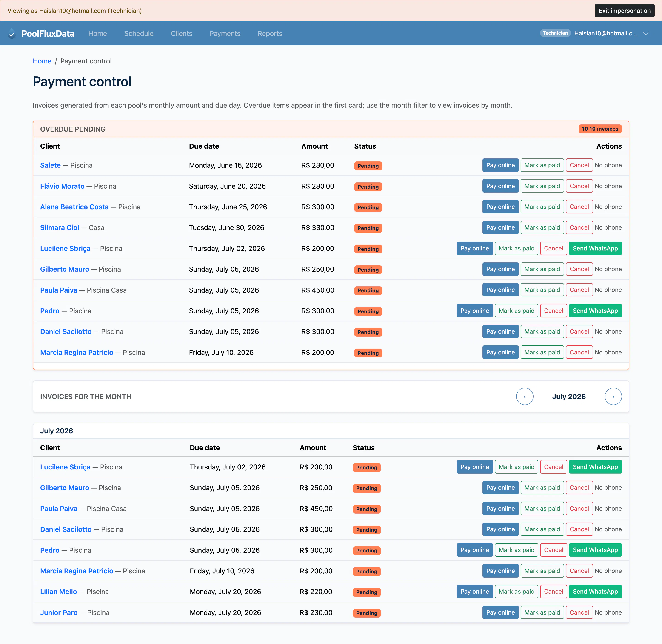Send WhatsApp to Lucilene Sbriça in July table
The height and width of the screenshot is (644, 662).
[x=595, y=467]
